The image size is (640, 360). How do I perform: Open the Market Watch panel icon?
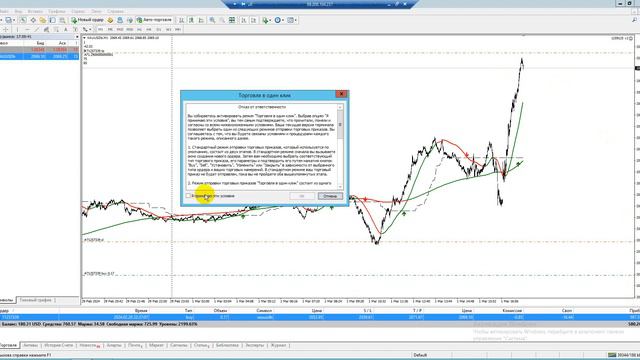23,20
